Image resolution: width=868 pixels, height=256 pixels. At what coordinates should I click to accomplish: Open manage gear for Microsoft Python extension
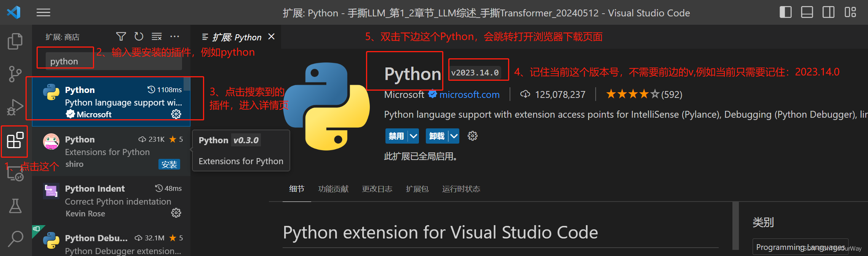tap(176, 114)
